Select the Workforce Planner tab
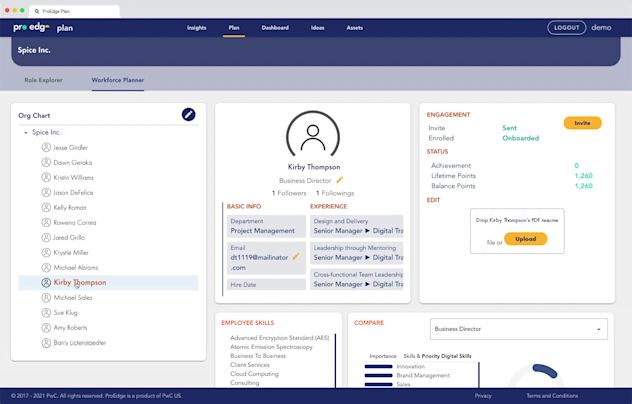The width and height of the screenshot is (632, 404). [118, 80]
